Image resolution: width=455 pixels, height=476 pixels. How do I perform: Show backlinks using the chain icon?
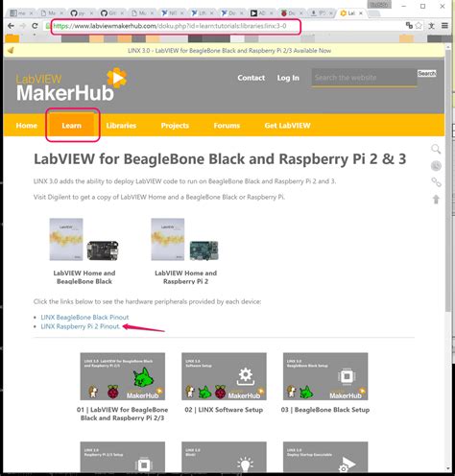(436, 182)
